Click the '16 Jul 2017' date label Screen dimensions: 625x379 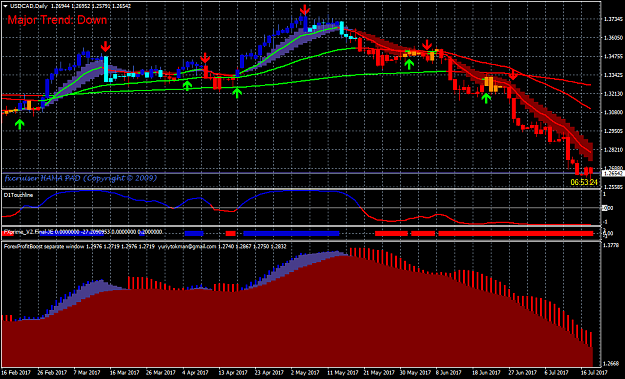(x=594, y=373)
